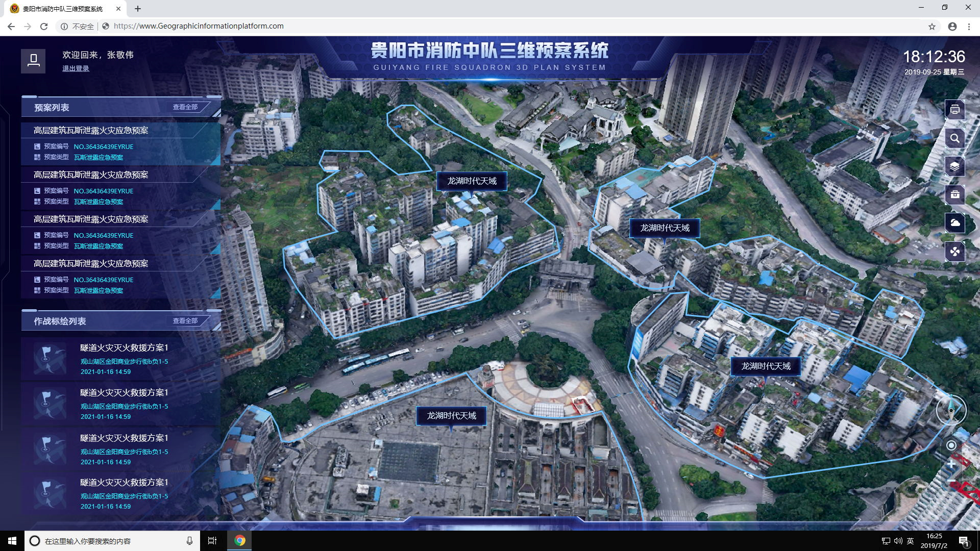Reset orientation with the compass control

coord(951,410)
